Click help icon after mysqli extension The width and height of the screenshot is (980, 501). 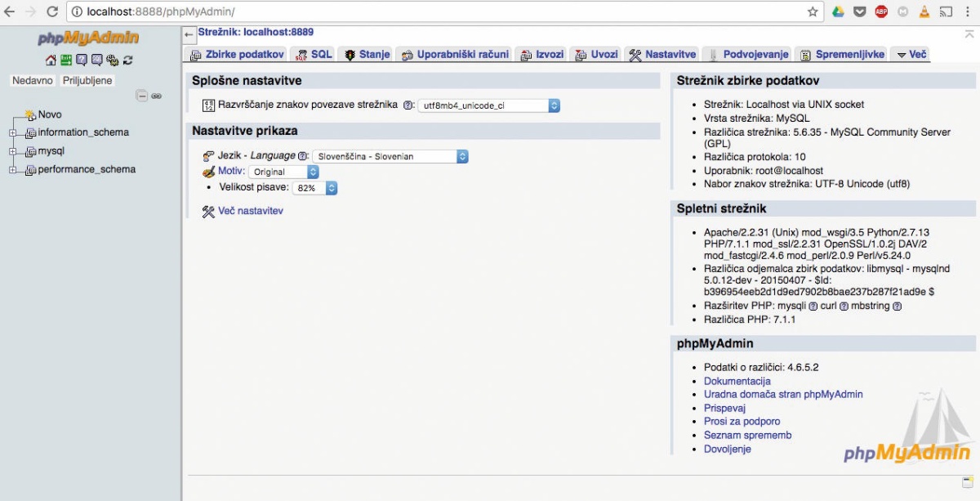coord(813,306)
